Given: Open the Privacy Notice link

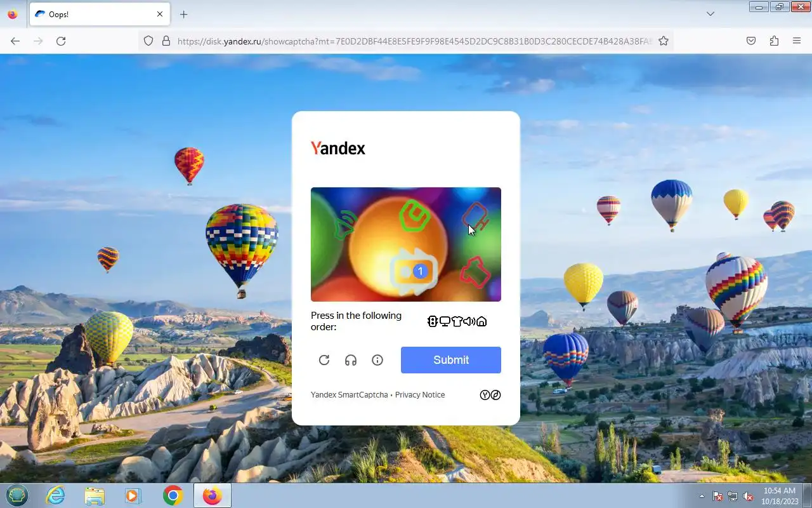Looking at the screenshot, I should coord(420,395).
